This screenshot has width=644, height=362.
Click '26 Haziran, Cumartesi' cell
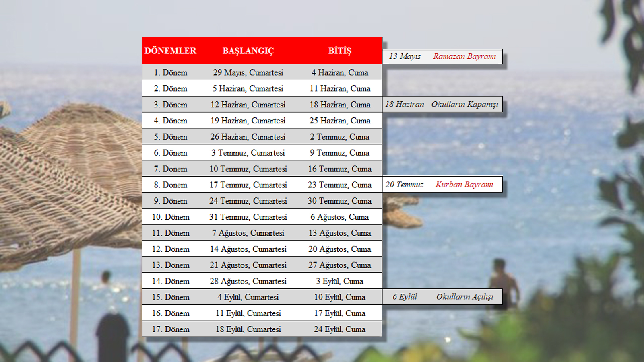tap(248, 137)
